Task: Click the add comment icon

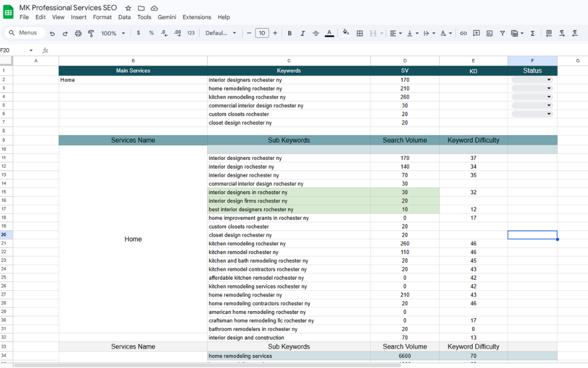Action: point(476,33)
